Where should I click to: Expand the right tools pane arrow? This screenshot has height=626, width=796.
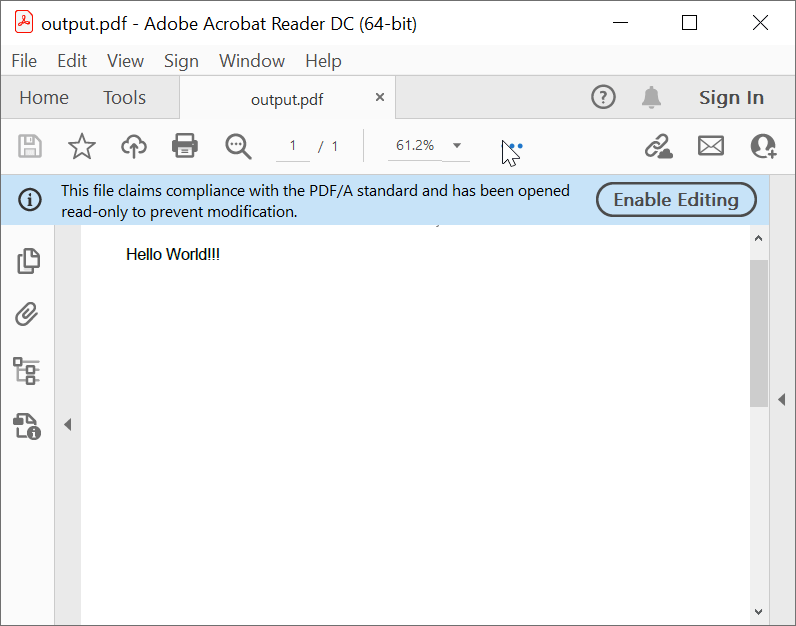(782, 400)
